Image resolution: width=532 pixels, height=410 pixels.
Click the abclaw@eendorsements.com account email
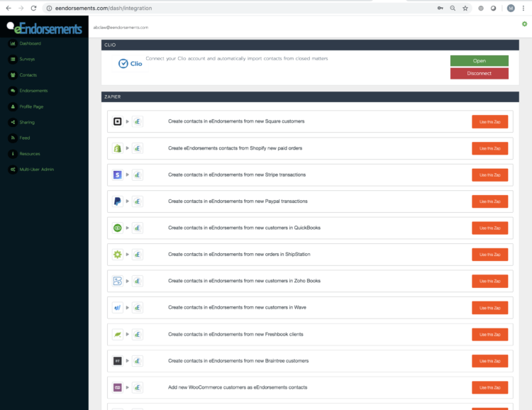pos(121,28)
